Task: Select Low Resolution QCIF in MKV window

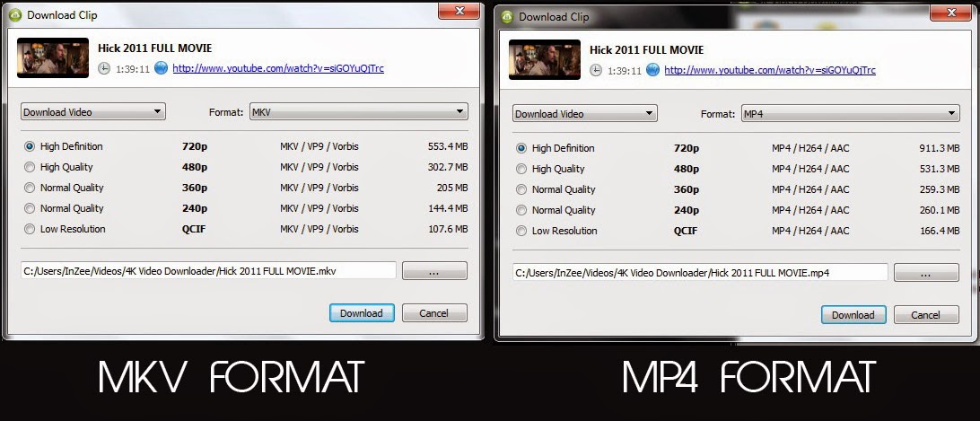Action: point(30,229)
